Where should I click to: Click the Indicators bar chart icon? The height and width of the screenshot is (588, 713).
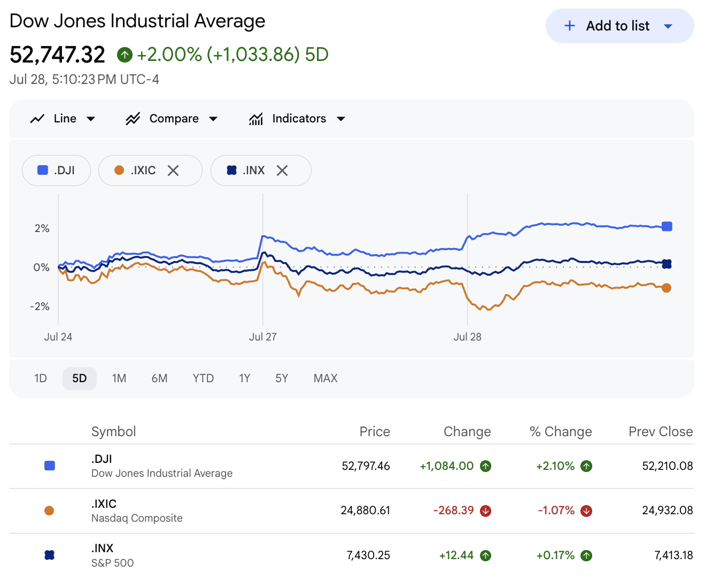coord(256,119)
